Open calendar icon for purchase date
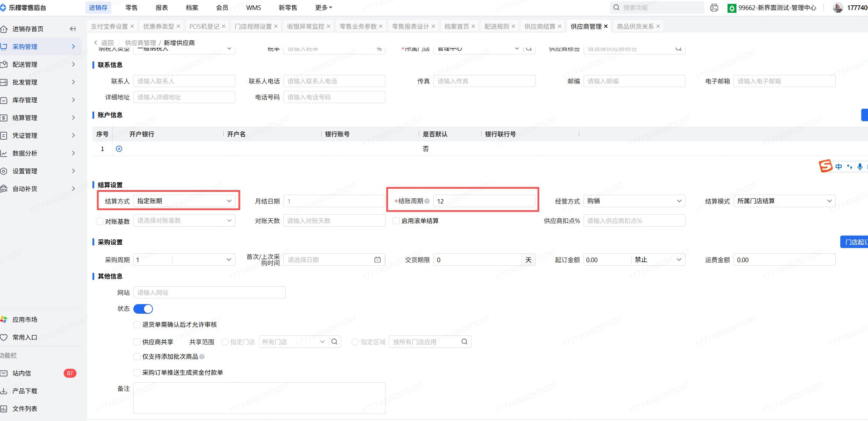The image size is (868, 421). click(x=377, y=260)
